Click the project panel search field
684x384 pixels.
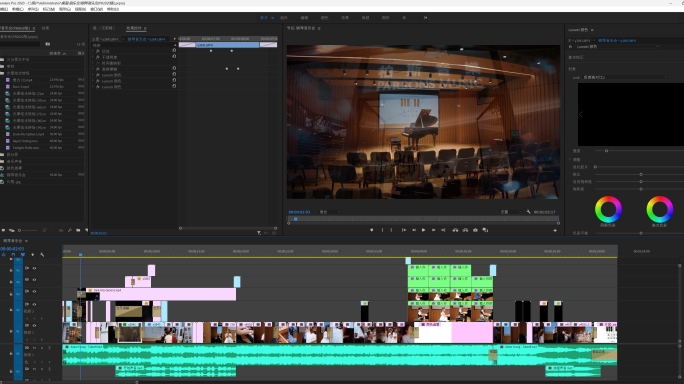pos(20,44)
